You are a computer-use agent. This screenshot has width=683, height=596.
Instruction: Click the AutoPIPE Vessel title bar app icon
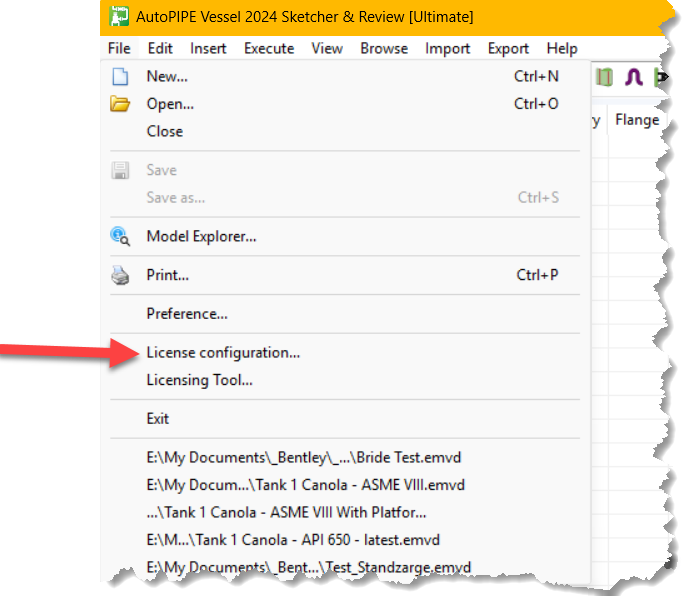[x=119, y=17]
